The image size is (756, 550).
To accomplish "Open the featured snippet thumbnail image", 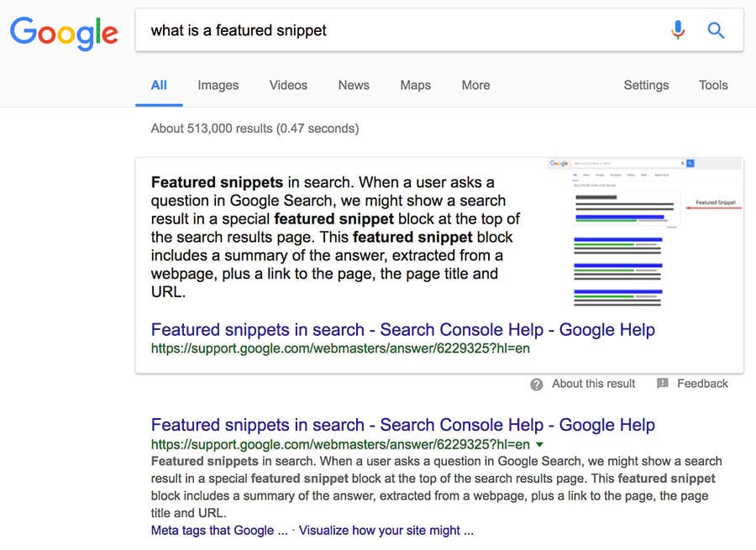I will click(645, 232).
